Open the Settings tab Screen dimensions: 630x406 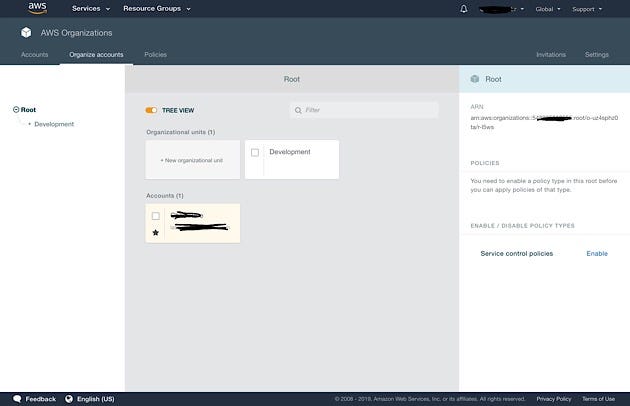597,54
